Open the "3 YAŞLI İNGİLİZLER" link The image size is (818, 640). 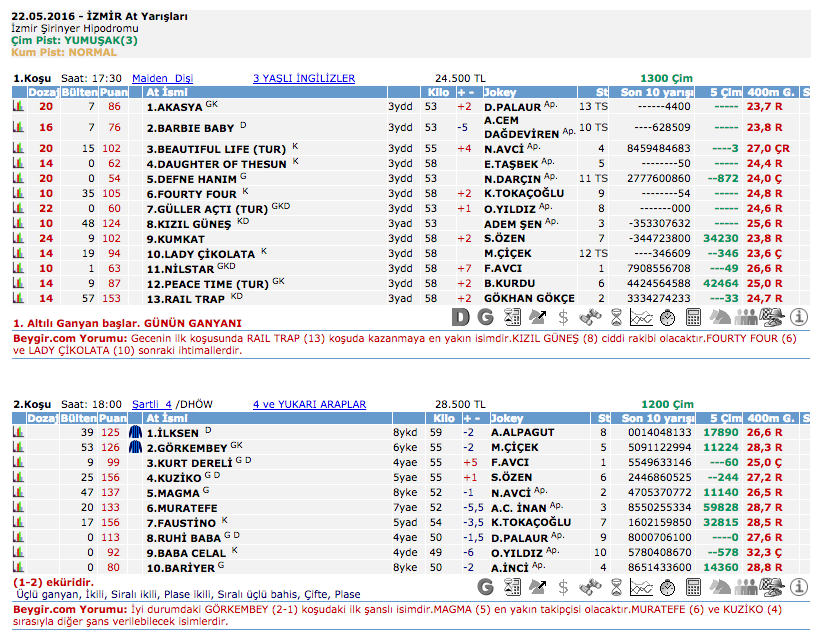coord(303,78)
